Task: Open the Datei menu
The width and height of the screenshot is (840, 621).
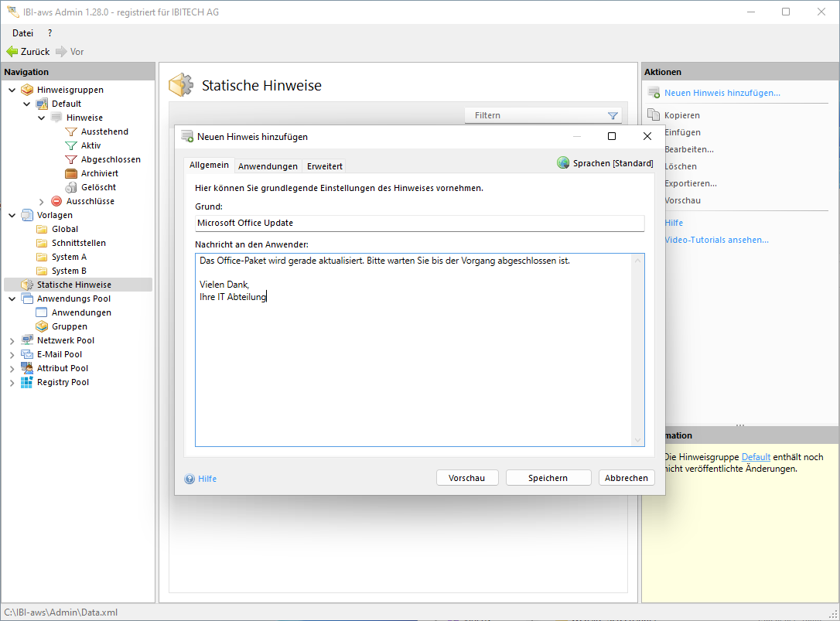Action: pyautogui.click(x=22, y=33)
